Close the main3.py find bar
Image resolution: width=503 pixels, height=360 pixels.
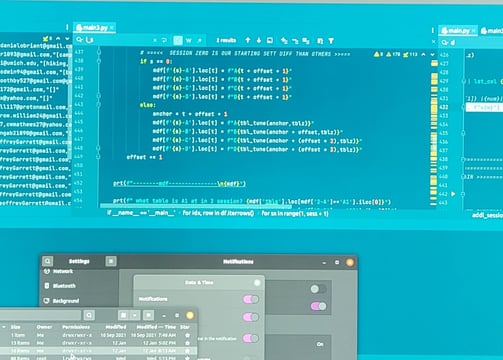pyautogui.click(x=433, y=42)
